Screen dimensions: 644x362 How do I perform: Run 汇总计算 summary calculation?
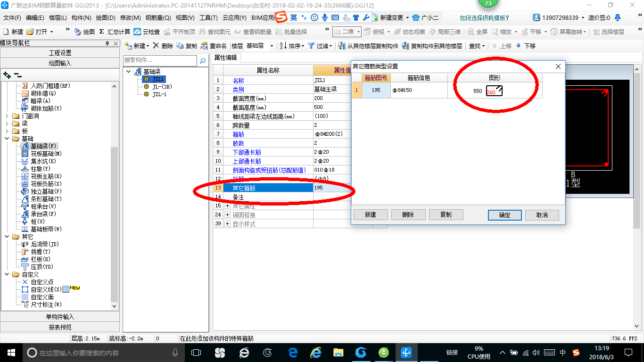point(115,32)
